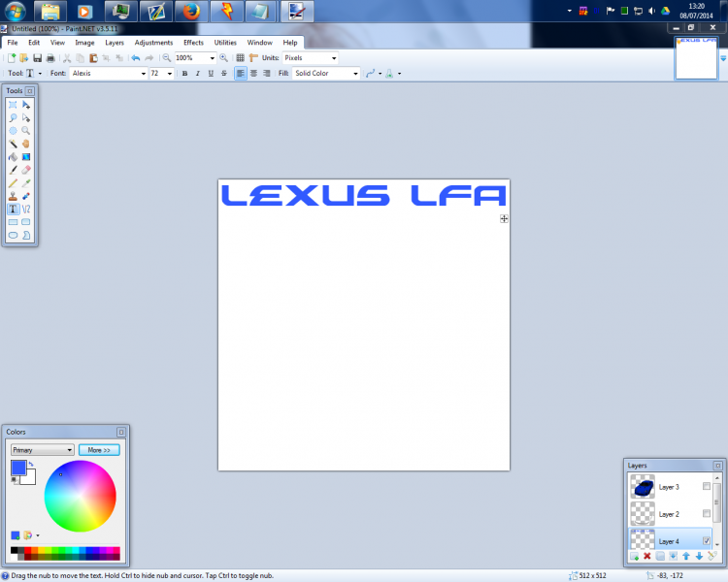The image size is (728, 582).
Task: Open Layer Properties button
Action: pos(712,556)
